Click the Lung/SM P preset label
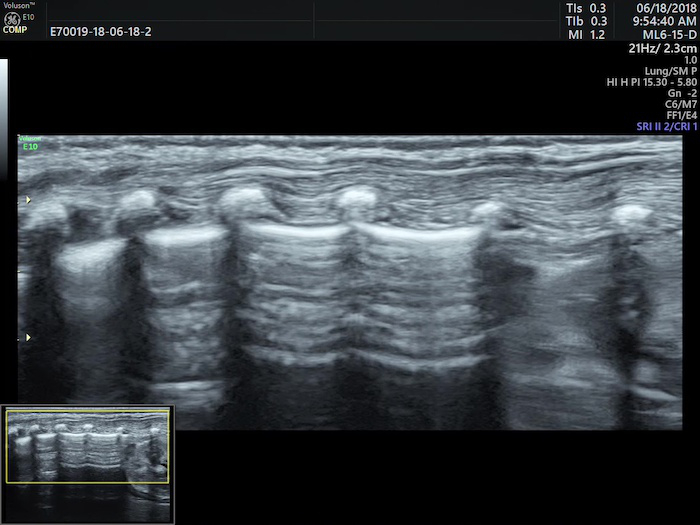Viewport: 700px width, 525px height. click(671, 71)
